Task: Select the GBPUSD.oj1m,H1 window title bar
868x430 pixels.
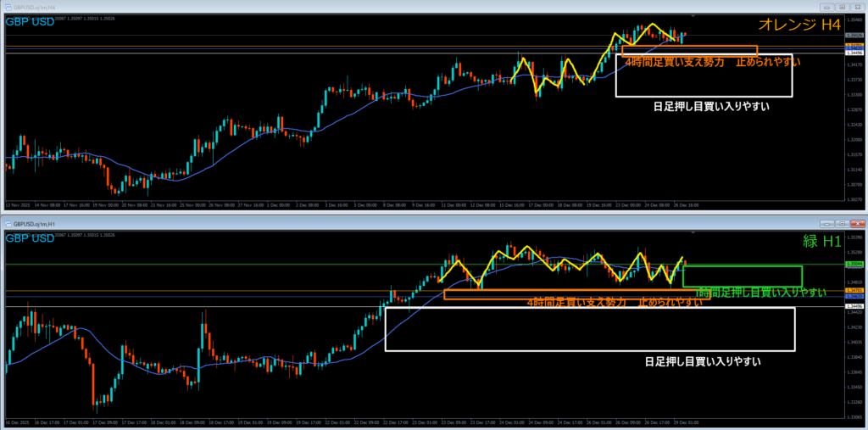Action: coord(339,224)
